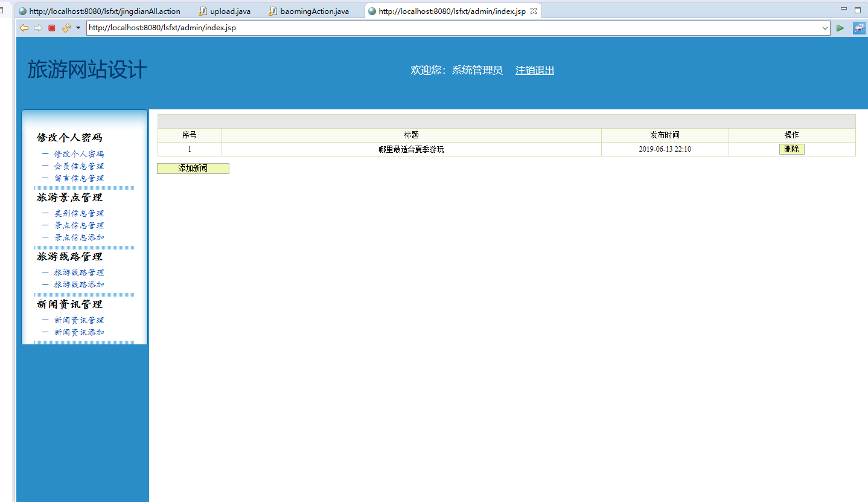Click the 操作 column header

coord(792,135)
